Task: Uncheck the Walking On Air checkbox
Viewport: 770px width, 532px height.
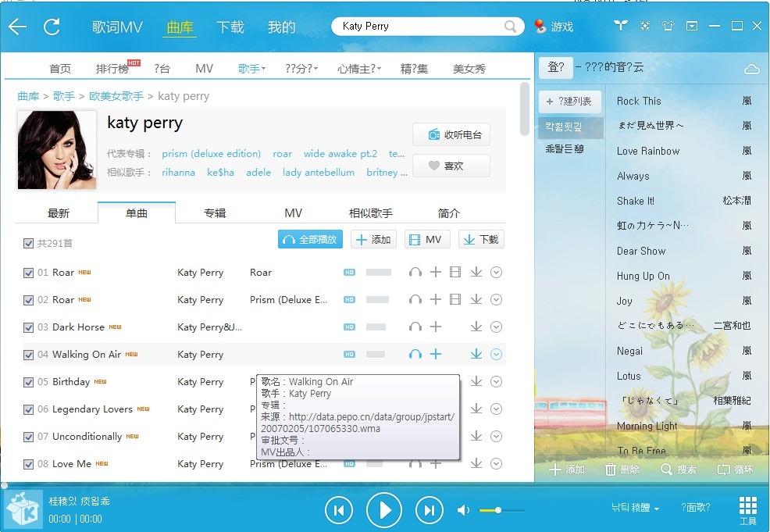Action: coord(28,355)
